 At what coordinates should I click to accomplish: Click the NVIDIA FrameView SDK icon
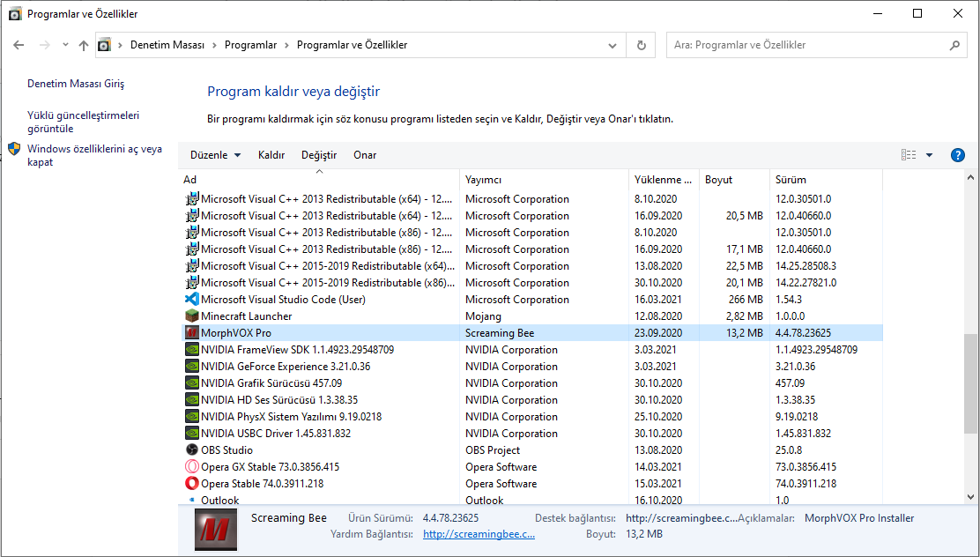click(x=192, y=350)
